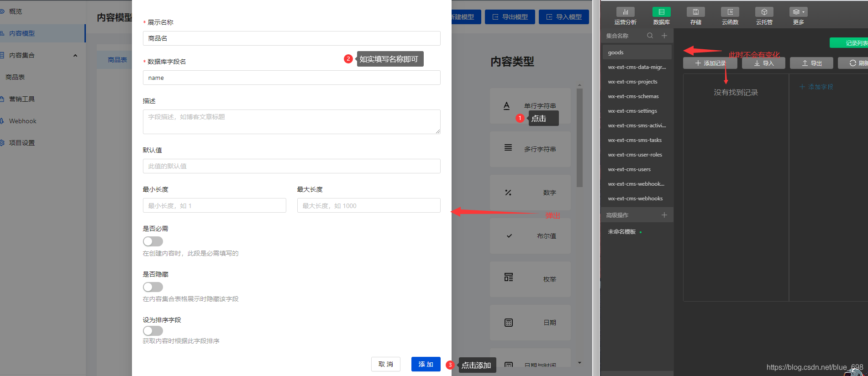Screen dimensions: 868x376
Task: Open 概览 in the sidebar
Action: [16, 11]
